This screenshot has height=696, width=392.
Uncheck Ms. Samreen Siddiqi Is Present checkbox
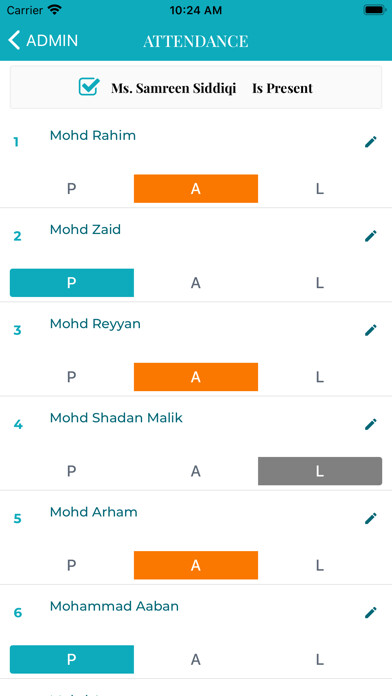88,87
